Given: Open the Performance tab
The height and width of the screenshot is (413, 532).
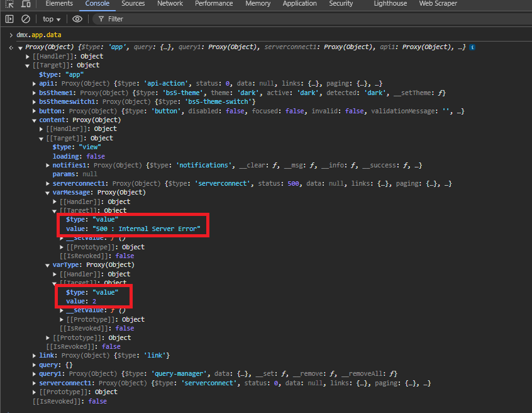Looking at the screenshot, I should [x=214, y=4].
